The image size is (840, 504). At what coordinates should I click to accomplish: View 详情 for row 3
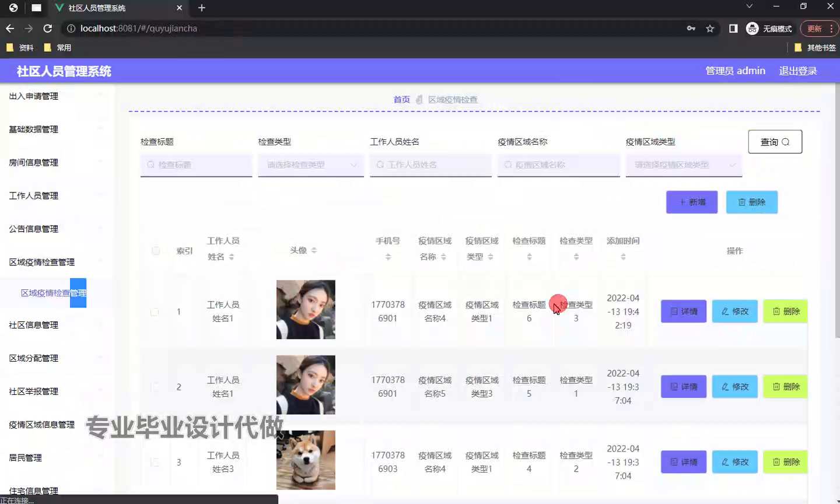[x=684, y=462]
